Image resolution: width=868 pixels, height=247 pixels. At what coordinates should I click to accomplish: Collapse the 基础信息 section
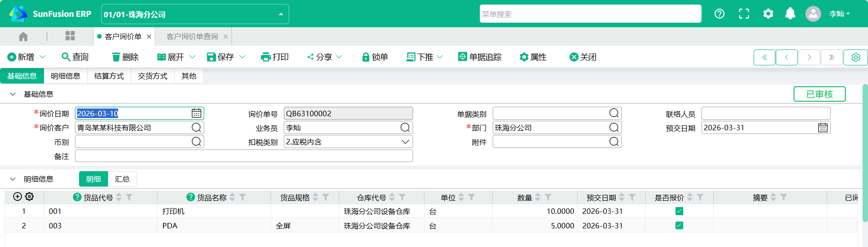click(x=13, y=94)
